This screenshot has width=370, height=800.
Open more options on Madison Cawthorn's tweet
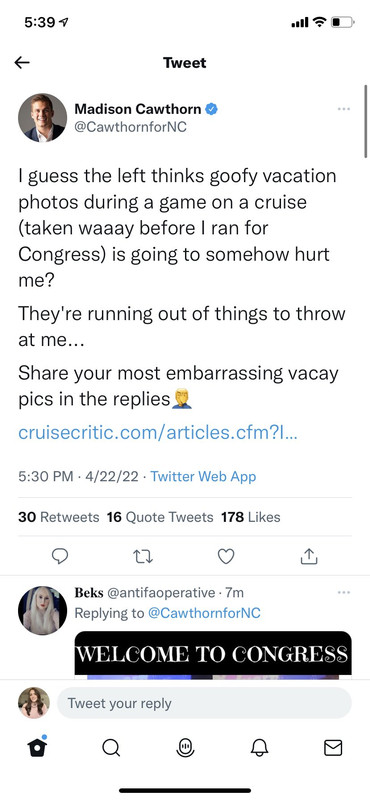344,109
